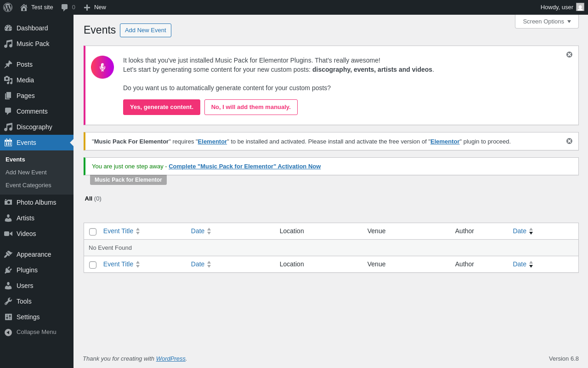Click Yes, generate content button
Image resolution: width=588 pixels, height=368 pixels.
pos(162,107)
